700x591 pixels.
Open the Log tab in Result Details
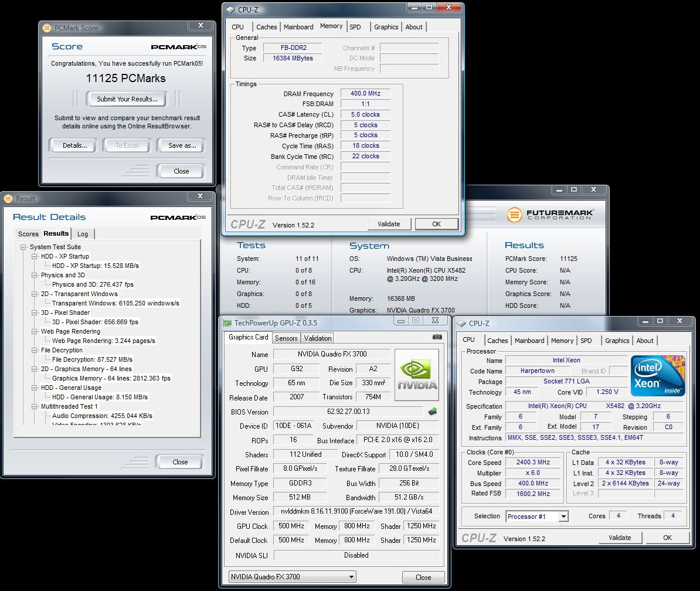pos(83,234)
